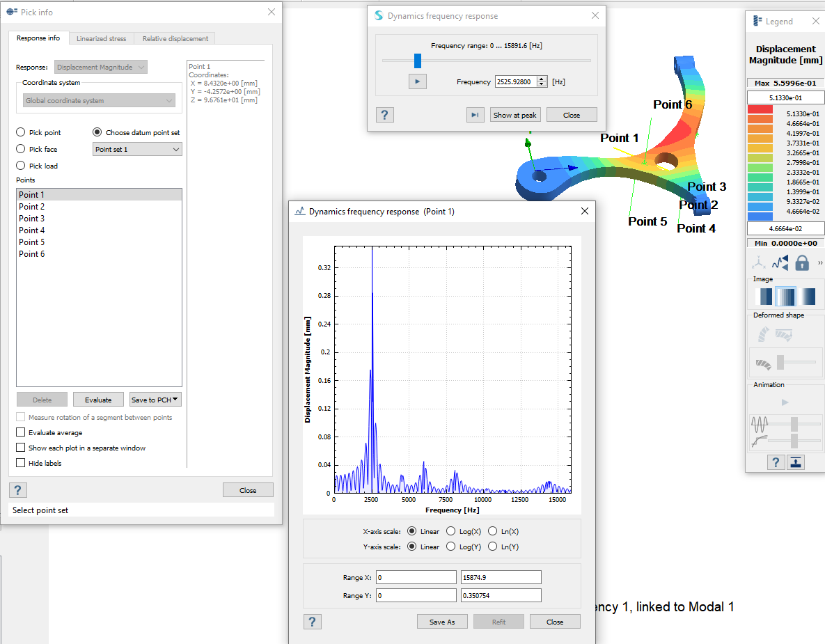Screen dimensions: 825x644
Task: Open the Save to PCH dropdown button
Action: point(155,400)
